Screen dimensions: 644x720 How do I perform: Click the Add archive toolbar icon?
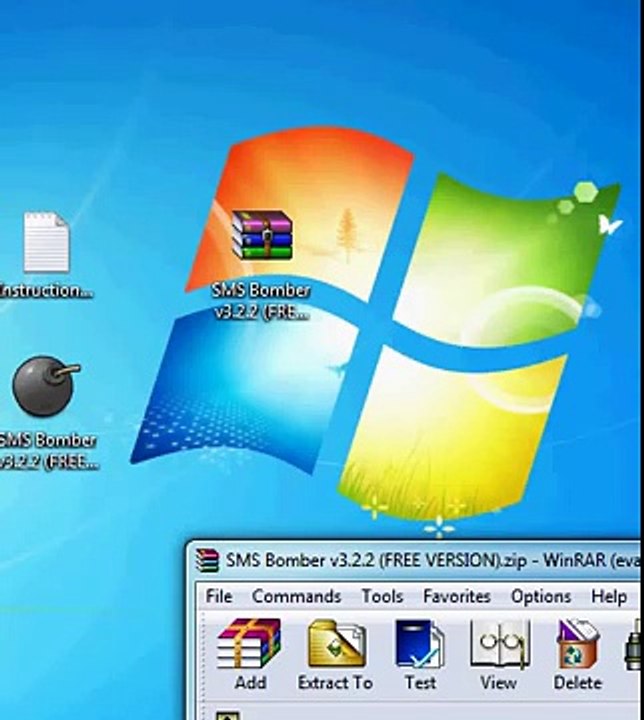tap(249, 654)
